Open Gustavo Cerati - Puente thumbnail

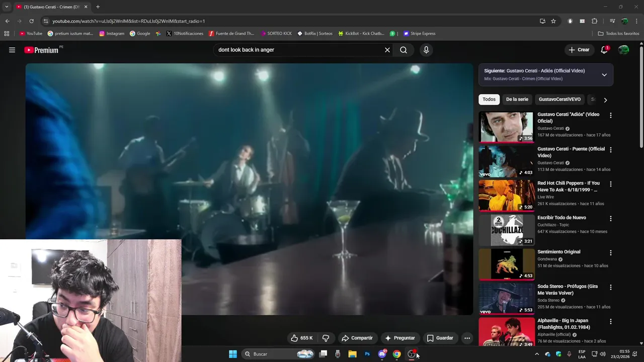(506, 161)
